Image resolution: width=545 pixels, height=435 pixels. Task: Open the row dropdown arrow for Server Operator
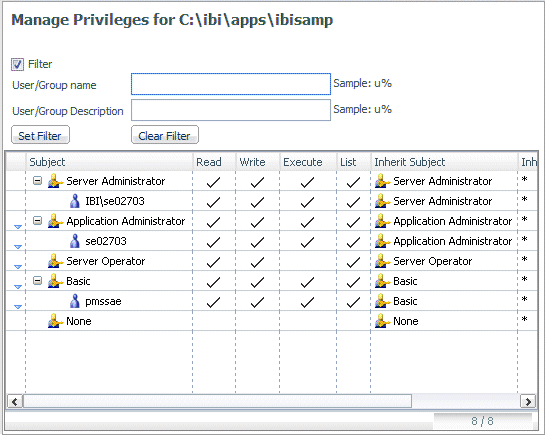click(x=18, y=267)
